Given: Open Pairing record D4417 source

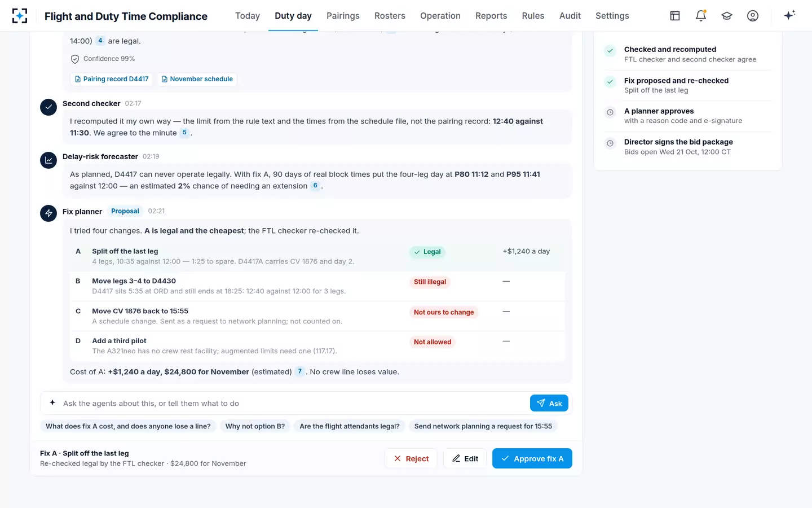Looking at the screenshot, I should pyautogui.click(x=112, y=79).
